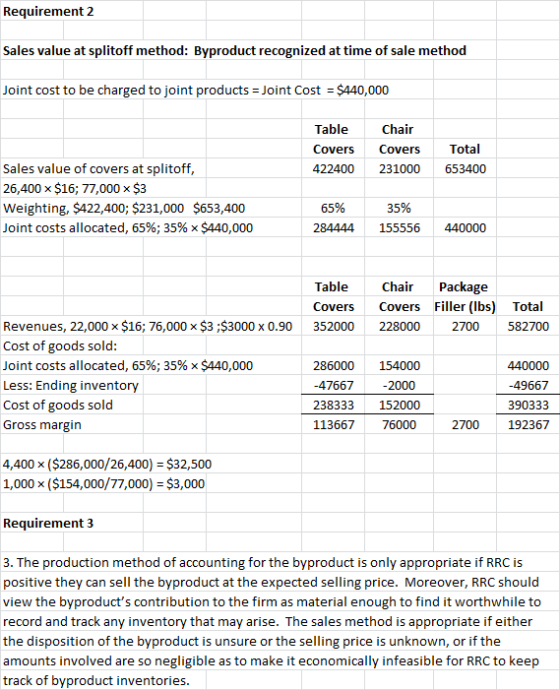Click the 'Package' column header

click(x=463, y=287)
